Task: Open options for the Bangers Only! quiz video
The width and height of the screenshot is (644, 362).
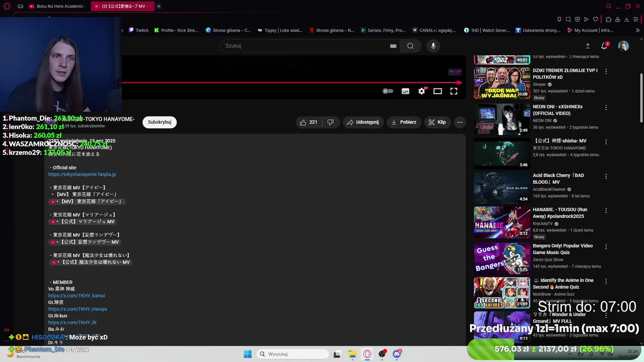Action: tap(606, 247)
